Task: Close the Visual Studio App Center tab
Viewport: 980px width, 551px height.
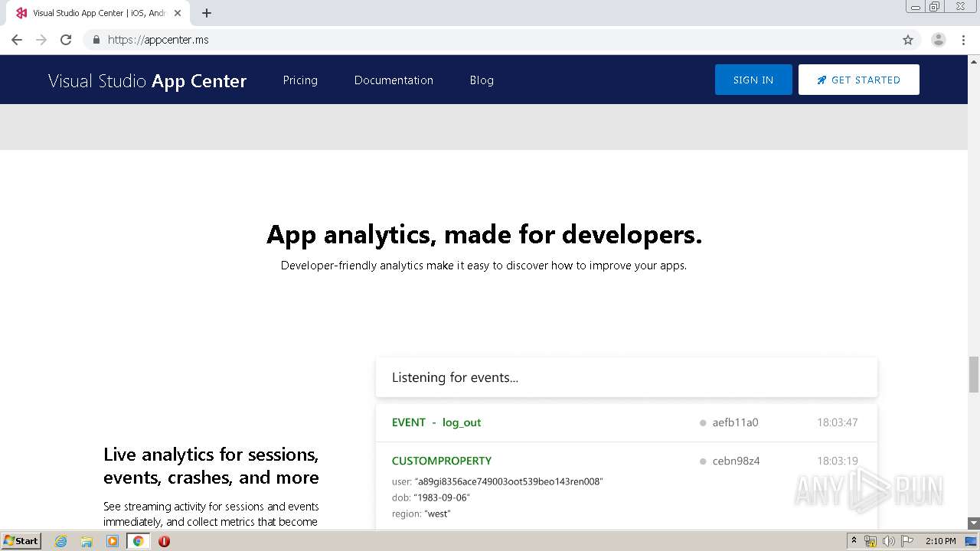Action: point(178,13)
